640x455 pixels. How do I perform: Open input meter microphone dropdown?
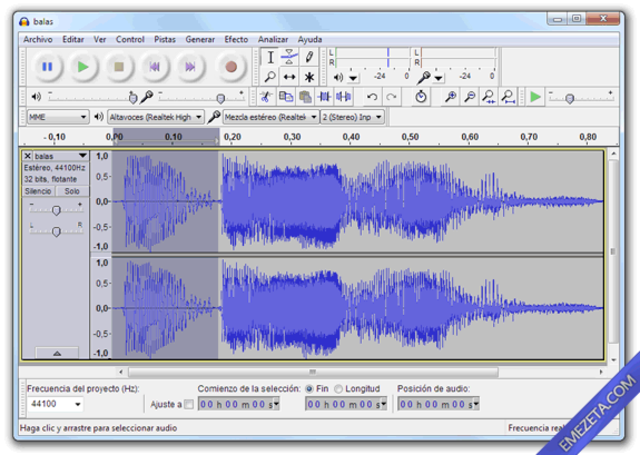coord(438,78)
